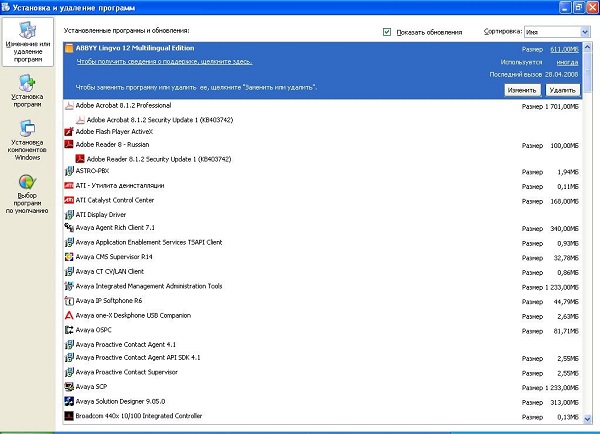Open Выбор программ по умолчанию section
The height and width of the screenshot is (434, 600).
tap(28, 194)
